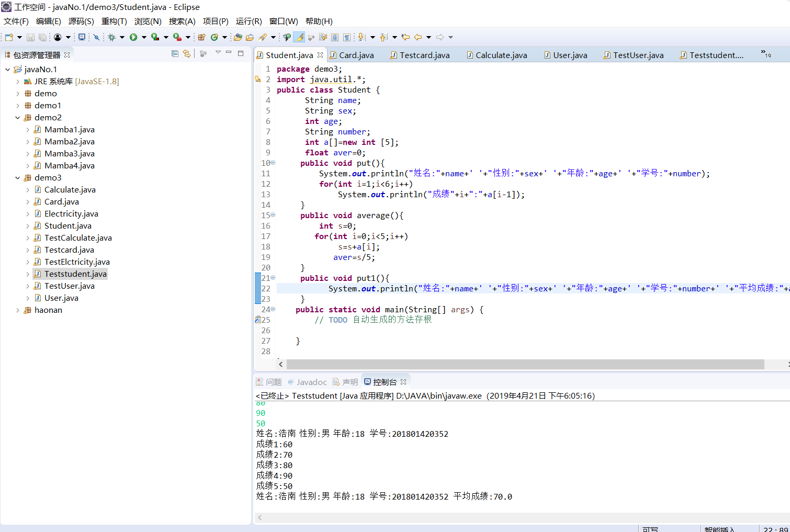Expand the haonan package

tap(18, 310)
